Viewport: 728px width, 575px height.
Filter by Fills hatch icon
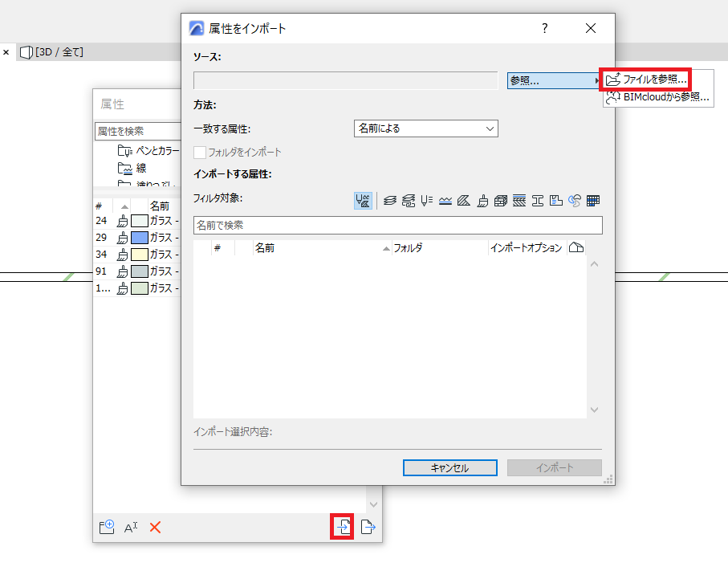click(x=464, y=201)
